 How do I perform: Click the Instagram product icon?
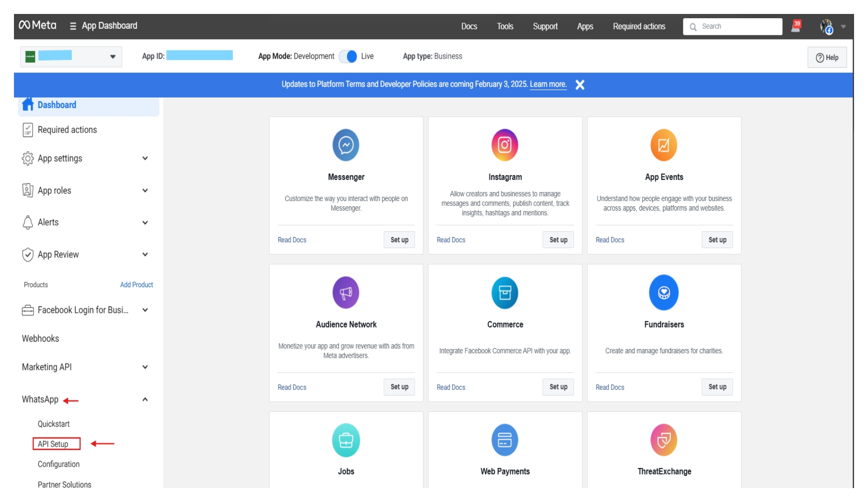[505, 145]
